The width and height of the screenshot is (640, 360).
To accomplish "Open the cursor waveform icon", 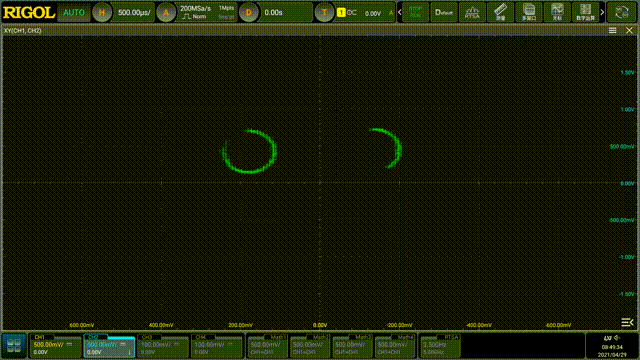I will [x=557, y=12].
